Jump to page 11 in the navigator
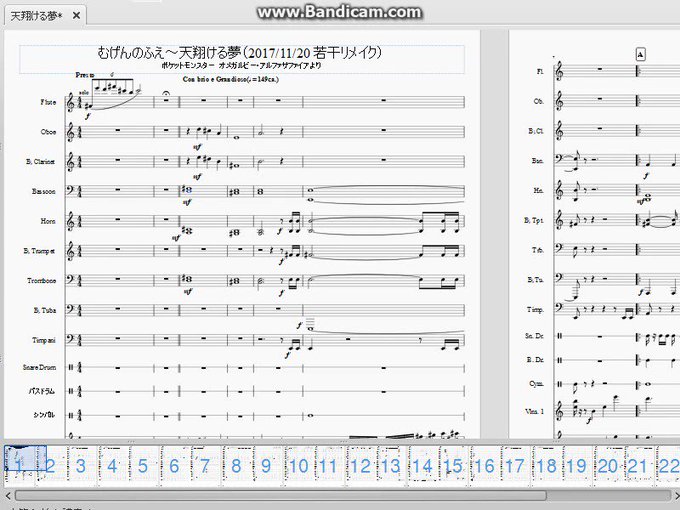 click(x=328, y=465)
